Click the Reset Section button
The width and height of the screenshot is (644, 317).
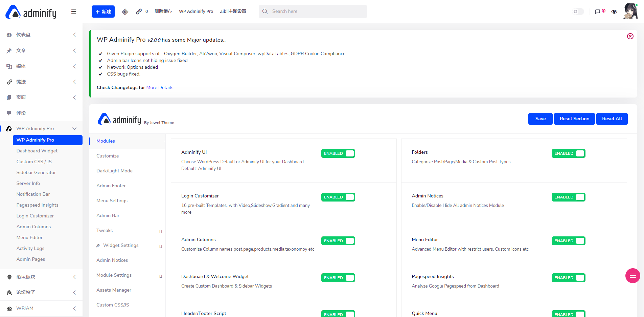pos(574,119)
